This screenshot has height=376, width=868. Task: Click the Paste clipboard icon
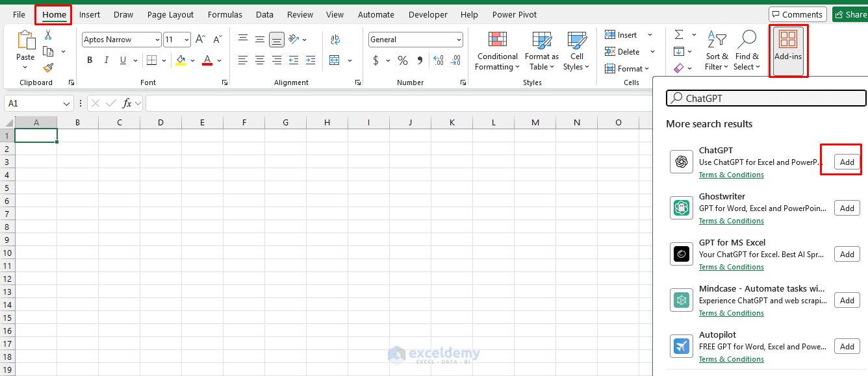[26, 40]
